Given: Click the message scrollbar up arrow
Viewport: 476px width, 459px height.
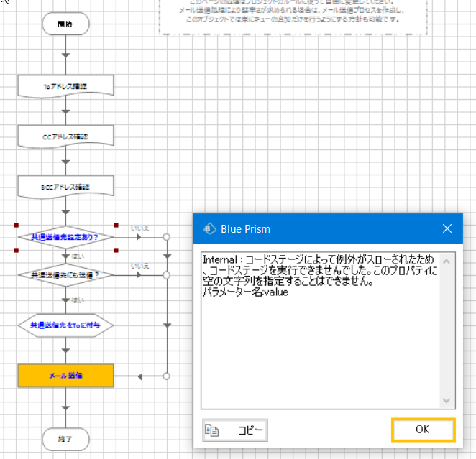Looking at the screenshot, I should click(447, 261).
